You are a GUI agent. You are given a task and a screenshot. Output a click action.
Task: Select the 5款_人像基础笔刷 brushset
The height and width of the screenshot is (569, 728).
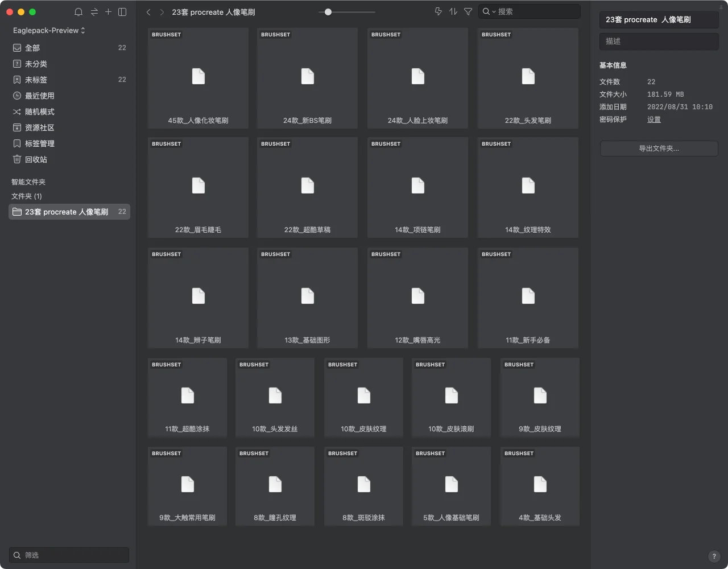coord(451,486)
